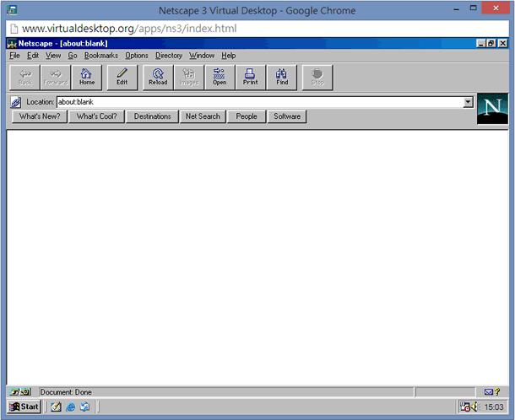Open the Directory menu

pos(169,56)
